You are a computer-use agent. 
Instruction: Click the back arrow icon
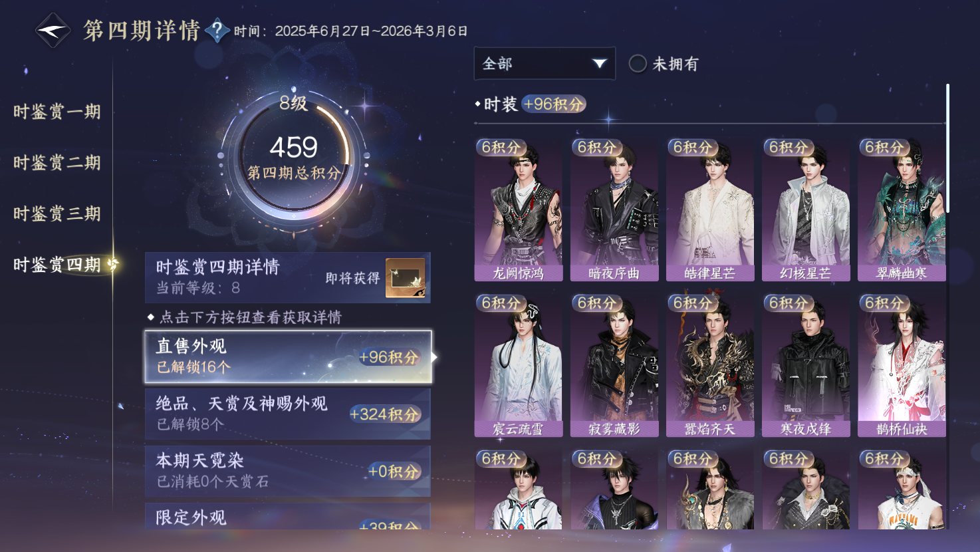(53, 31)
